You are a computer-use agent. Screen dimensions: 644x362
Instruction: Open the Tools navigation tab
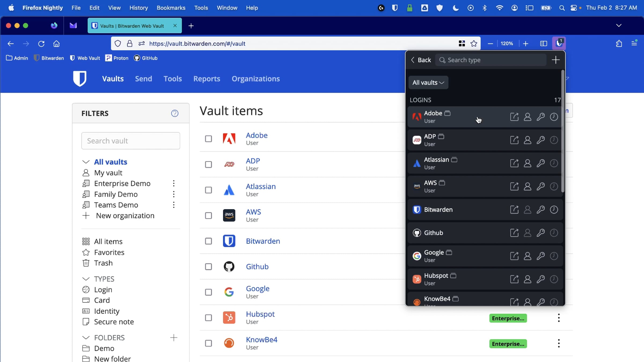coord(173,79)
